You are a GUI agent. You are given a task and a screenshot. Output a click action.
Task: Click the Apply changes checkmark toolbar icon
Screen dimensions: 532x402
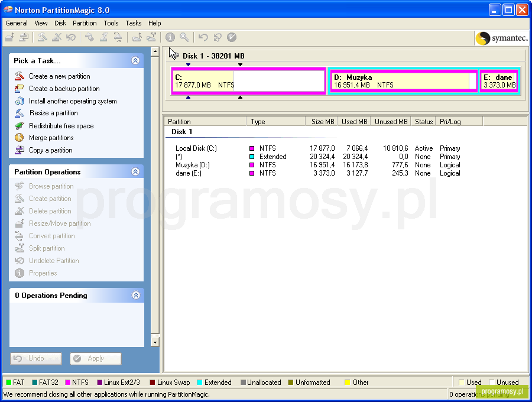[x=232, y=37]
